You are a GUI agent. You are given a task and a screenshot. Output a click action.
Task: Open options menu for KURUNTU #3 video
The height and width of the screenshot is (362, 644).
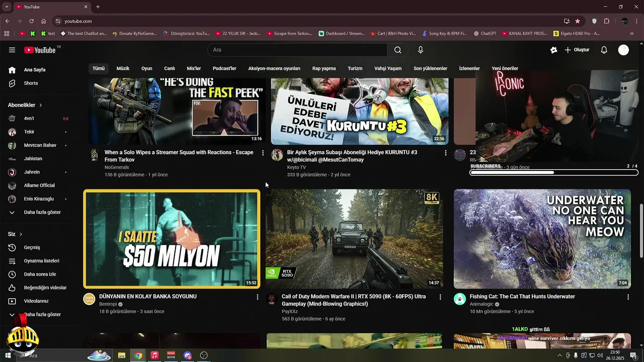445,152
